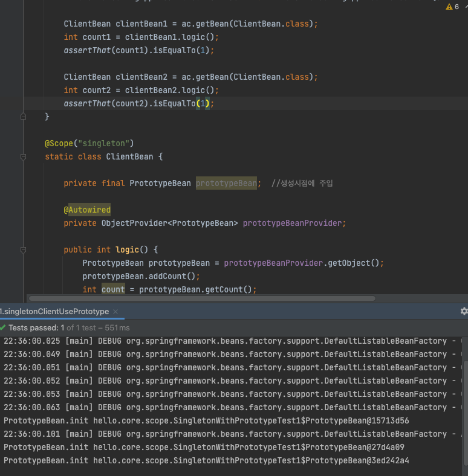Click the log line at 22:36:00.053
This screenshot has width=468, height=476.
coord(231,394)
